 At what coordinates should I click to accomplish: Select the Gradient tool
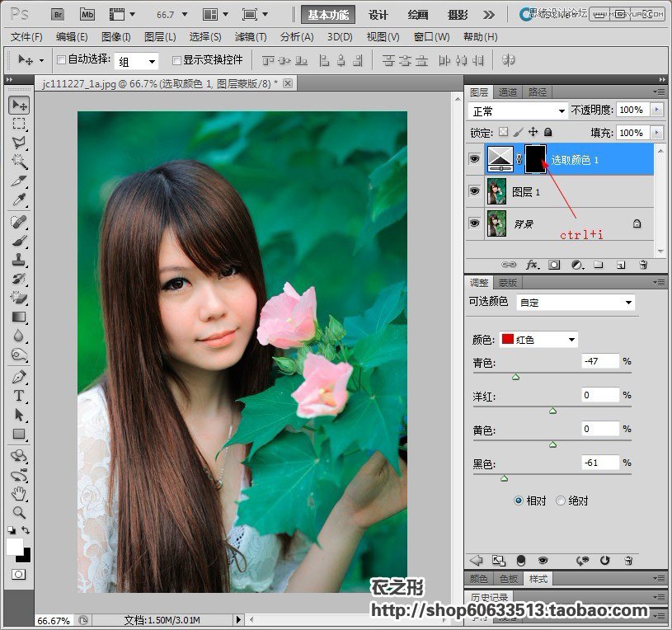[19, 317]
